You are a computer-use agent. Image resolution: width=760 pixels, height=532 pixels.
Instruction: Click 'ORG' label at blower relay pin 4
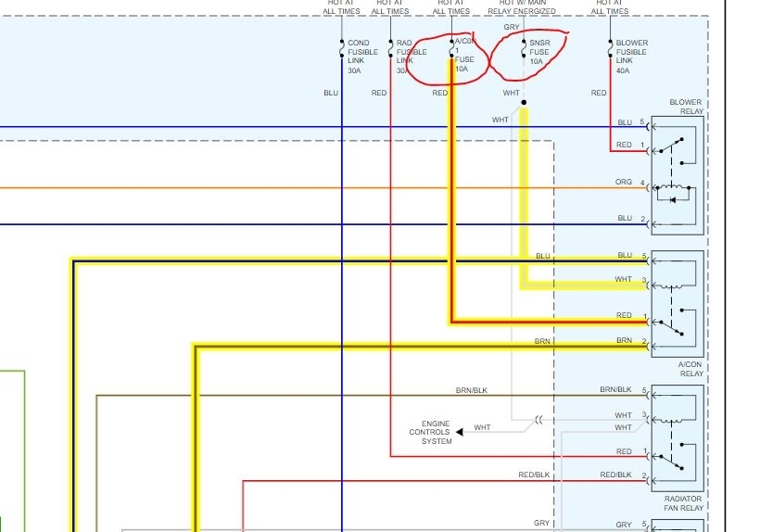pos(624,182)
